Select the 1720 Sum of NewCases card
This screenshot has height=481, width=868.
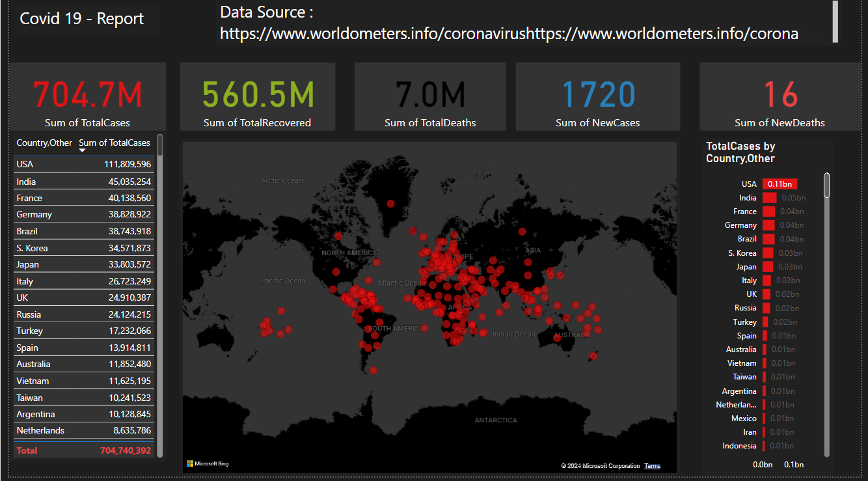[x=597, y=96]
